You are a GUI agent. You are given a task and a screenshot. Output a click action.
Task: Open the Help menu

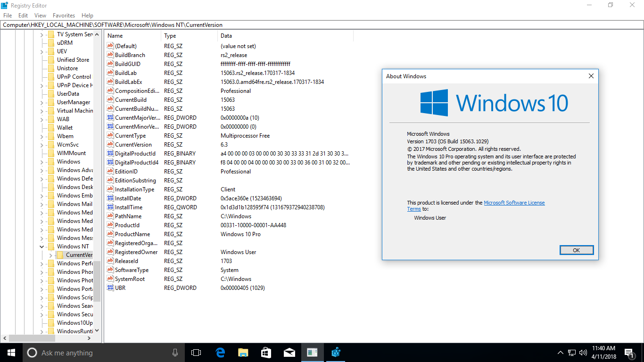(x=87, y=16)
